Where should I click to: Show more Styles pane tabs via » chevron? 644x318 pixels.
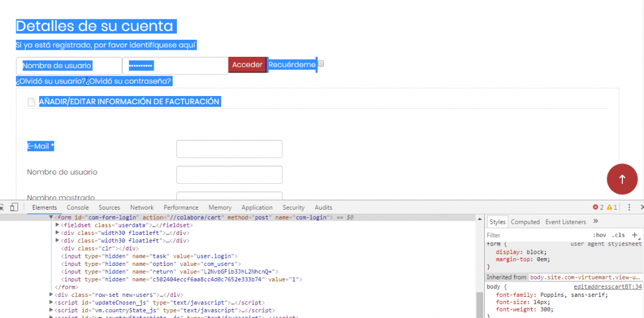tap(595, 221)
